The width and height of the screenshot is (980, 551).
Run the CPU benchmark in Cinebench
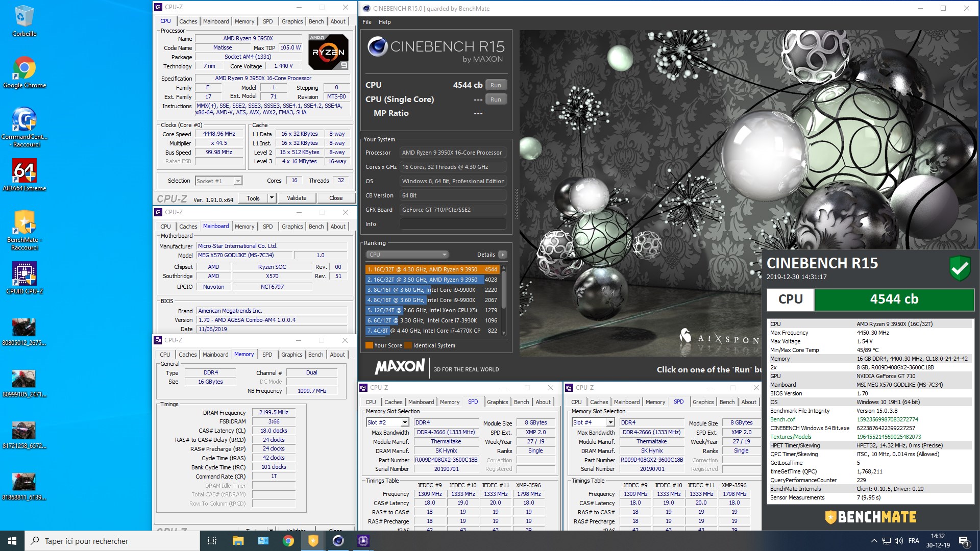pos(496,85)
